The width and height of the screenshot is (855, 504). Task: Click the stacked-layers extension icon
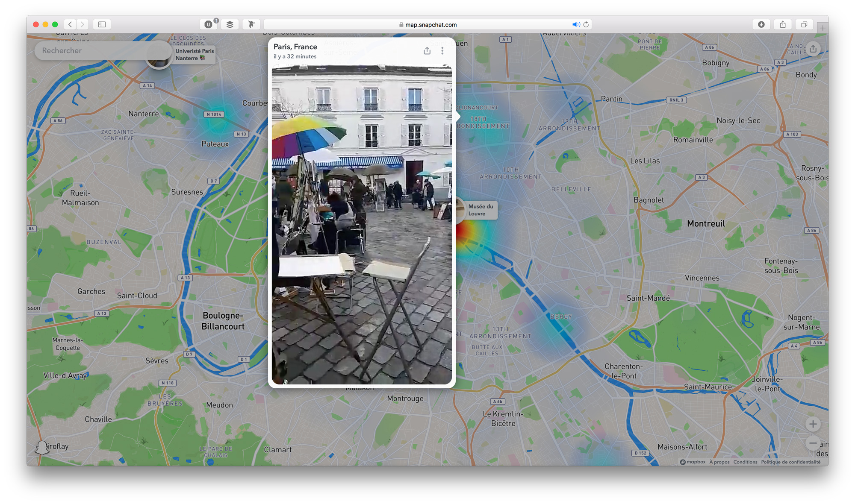point(230,24)
